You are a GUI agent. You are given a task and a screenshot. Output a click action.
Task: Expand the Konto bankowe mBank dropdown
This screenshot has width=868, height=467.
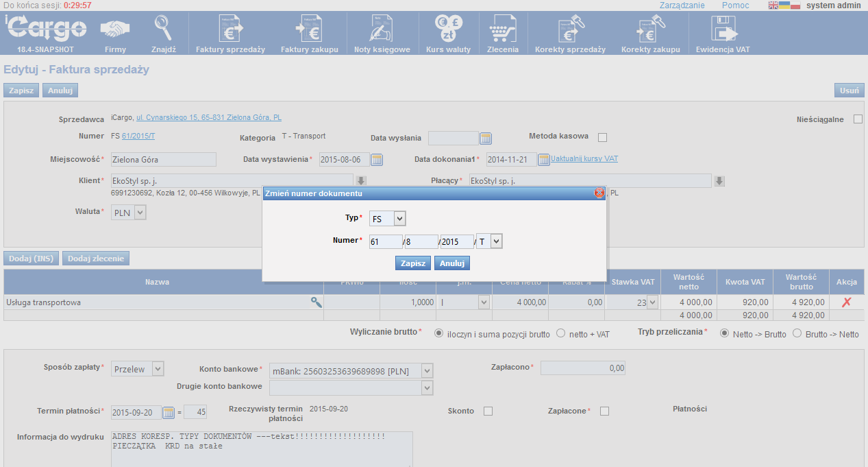427,371
